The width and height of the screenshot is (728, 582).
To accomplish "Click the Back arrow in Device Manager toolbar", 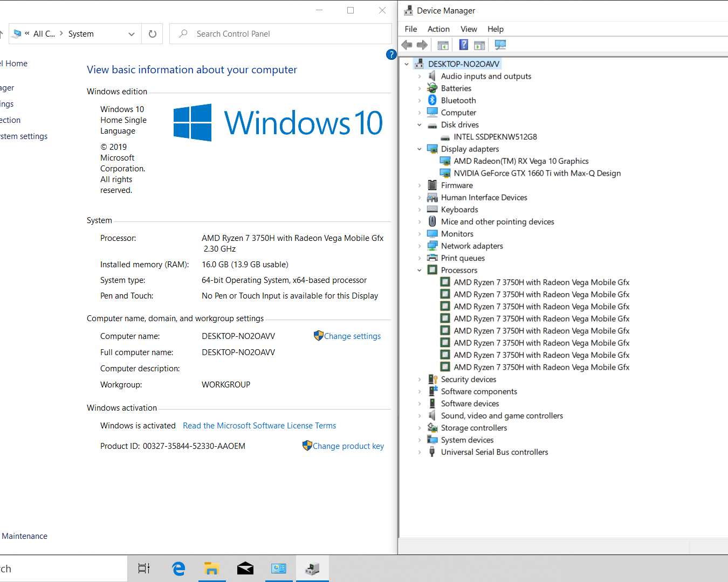I will point(407,45).
